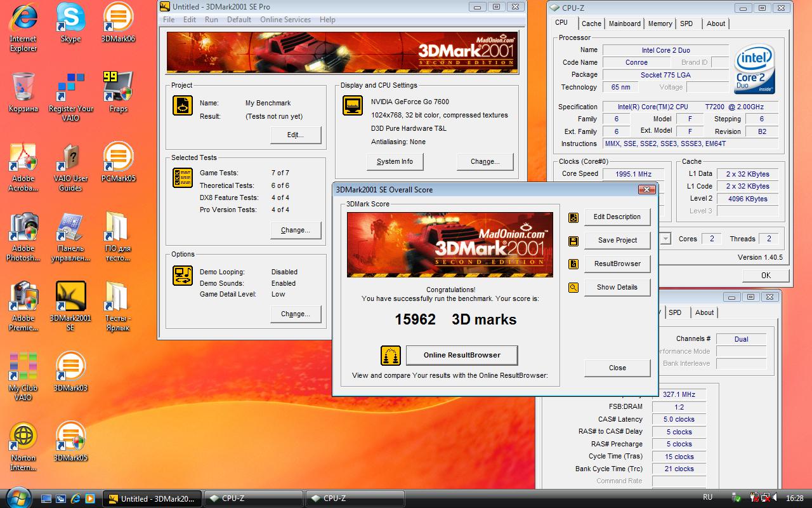This screenshot has height=508, width=812.
Task: Click the Show Details button
Action: point(617,287)
